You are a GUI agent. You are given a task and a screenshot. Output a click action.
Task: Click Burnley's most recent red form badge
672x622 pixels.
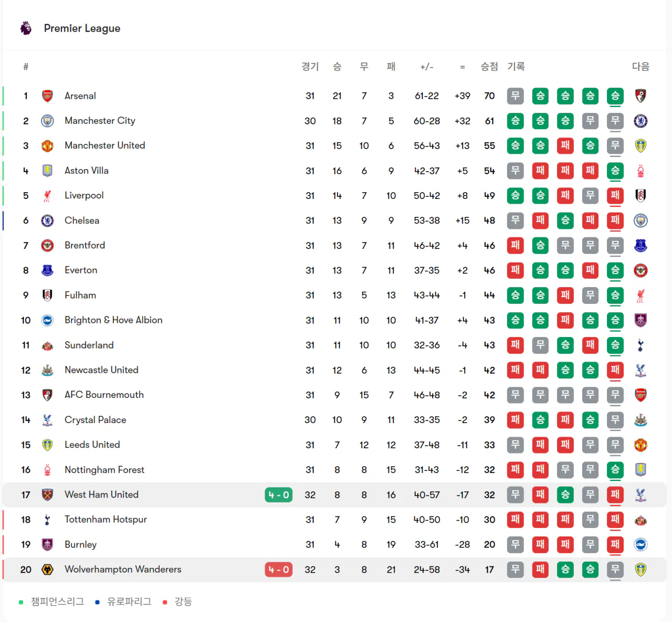point(615,545)
